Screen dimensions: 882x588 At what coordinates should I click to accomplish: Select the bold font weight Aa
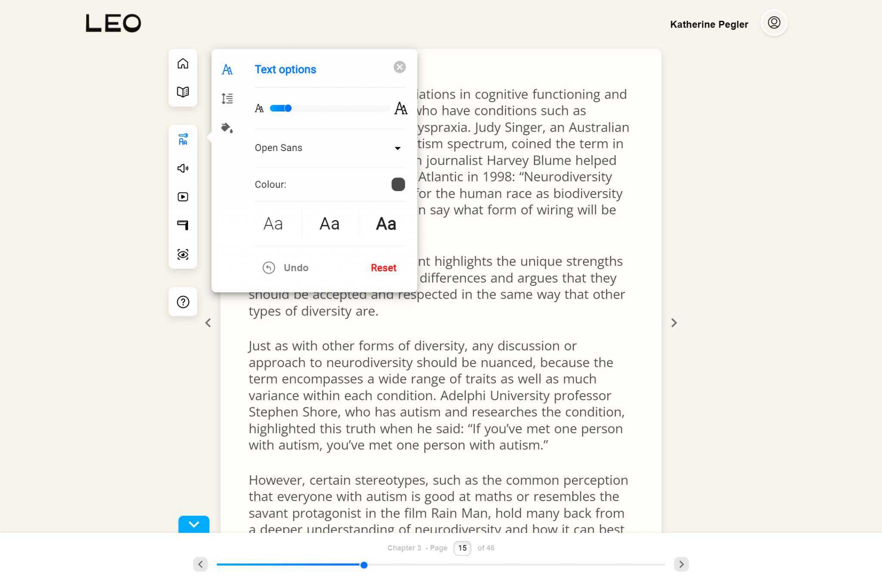(x=386, y=224)
